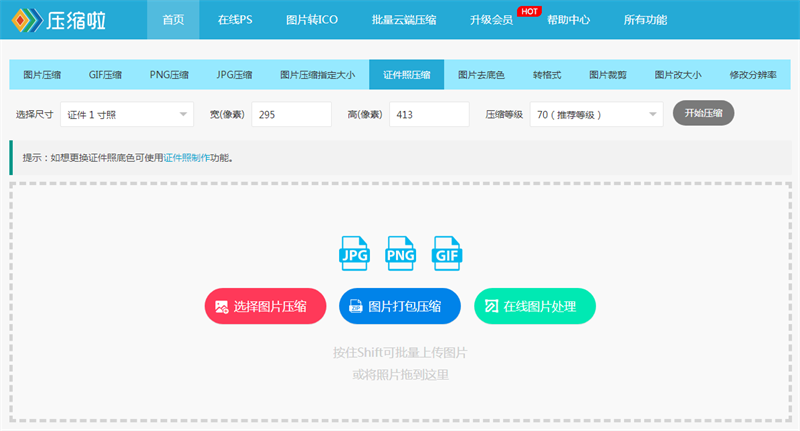Expand the 压缩等级 dropdown showing 70
The width and height of the screenshot is (800, 431).
tap(596, 114)
